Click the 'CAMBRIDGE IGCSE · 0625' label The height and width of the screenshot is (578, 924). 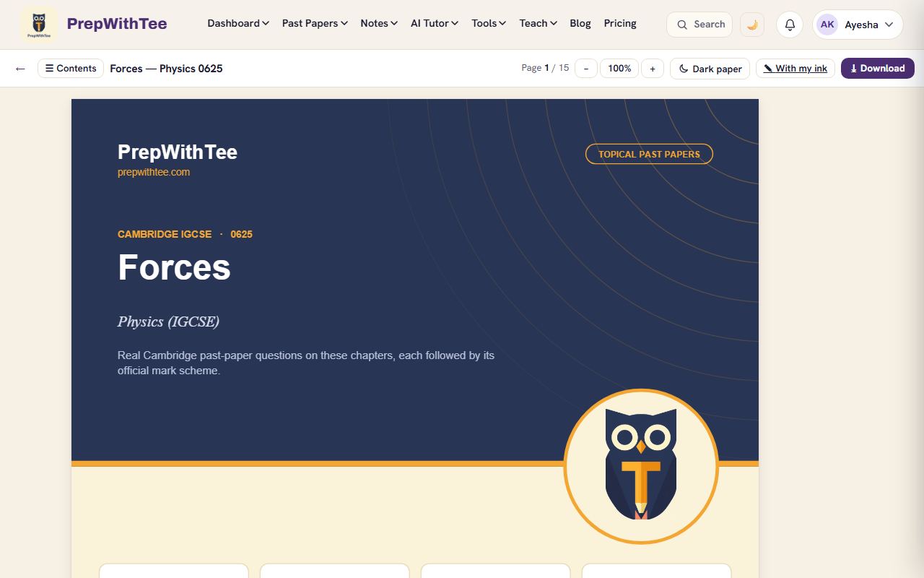(x=185, y=234)
